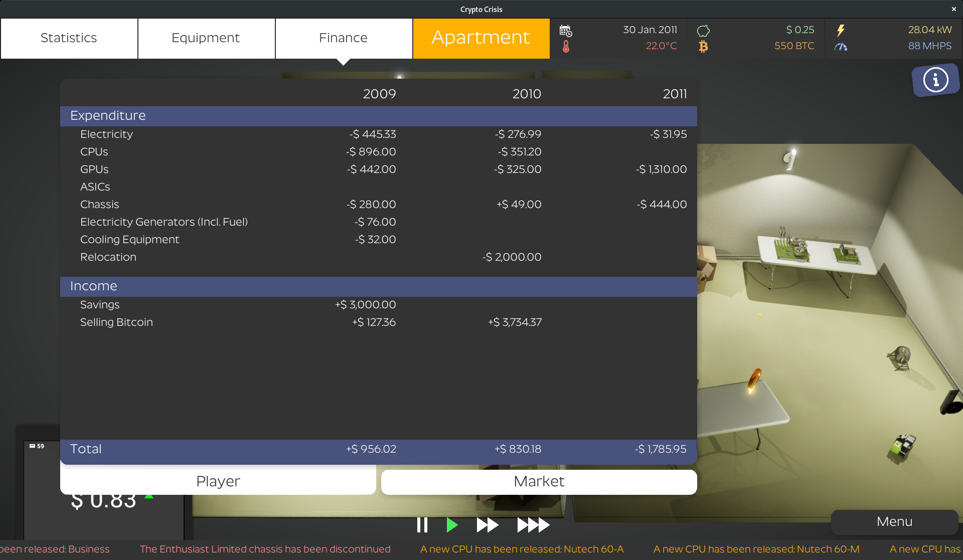The height and width of the screenshot is (560, 963).
Task: Open the Equipment tab
Action: [x=206, y=38]
